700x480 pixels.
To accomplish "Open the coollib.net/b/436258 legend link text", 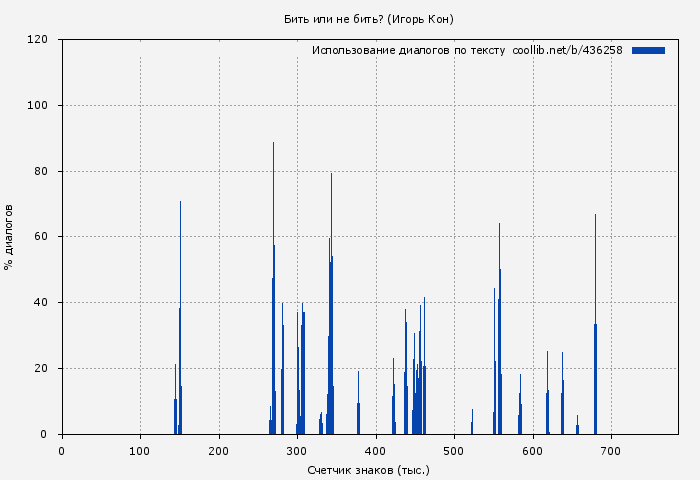I will click(x=567, y=50).
